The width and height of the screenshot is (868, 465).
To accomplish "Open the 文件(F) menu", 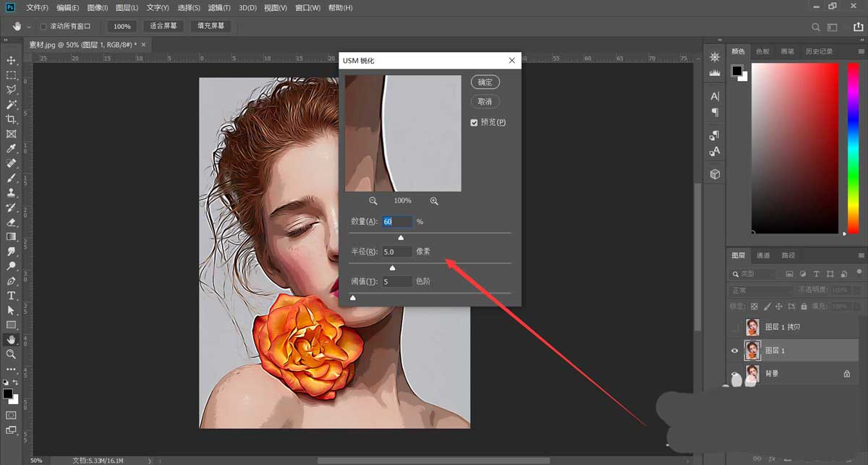I will (x=37, y=8).
